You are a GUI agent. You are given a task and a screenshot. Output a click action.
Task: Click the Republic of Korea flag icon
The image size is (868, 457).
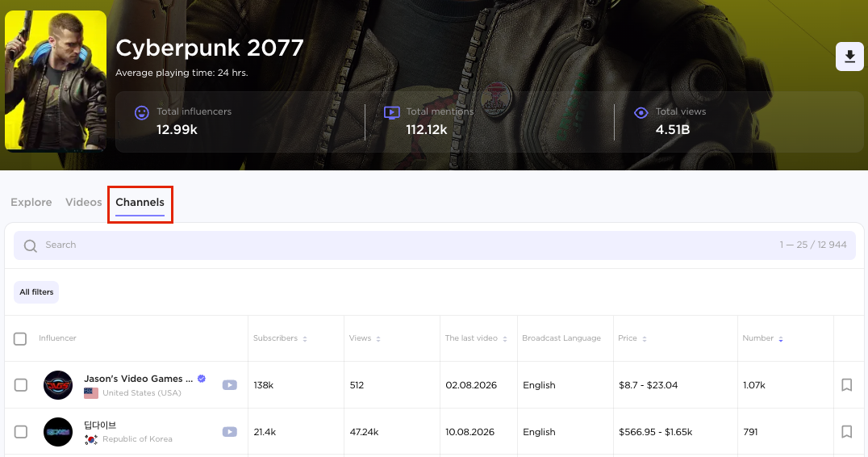pos(91,439)
